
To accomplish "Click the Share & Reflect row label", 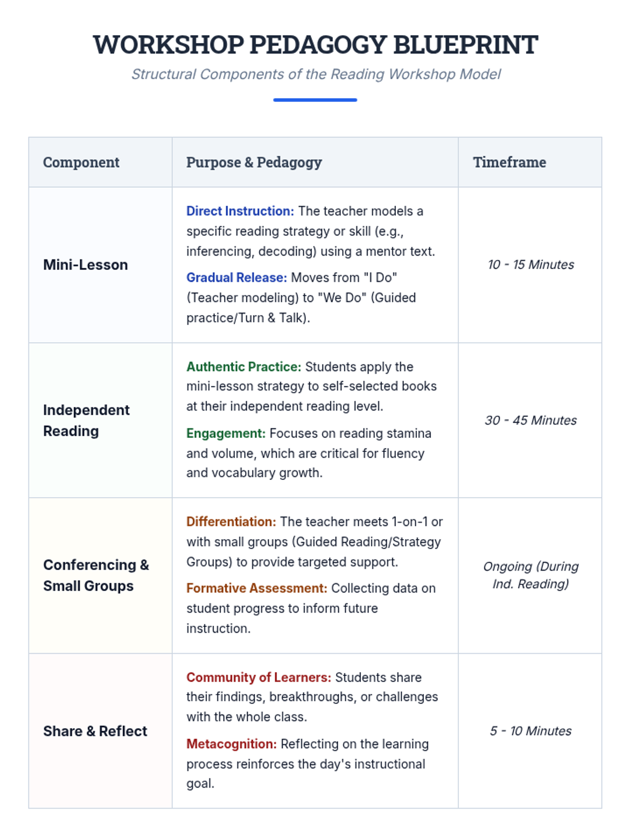I will click(95, 731).
